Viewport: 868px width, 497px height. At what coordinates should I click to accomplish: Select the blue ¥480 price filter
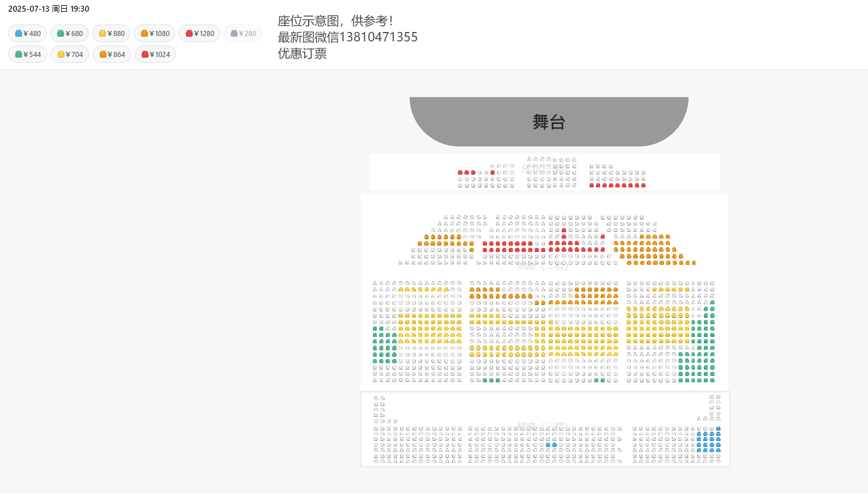[x=27, y=33]
